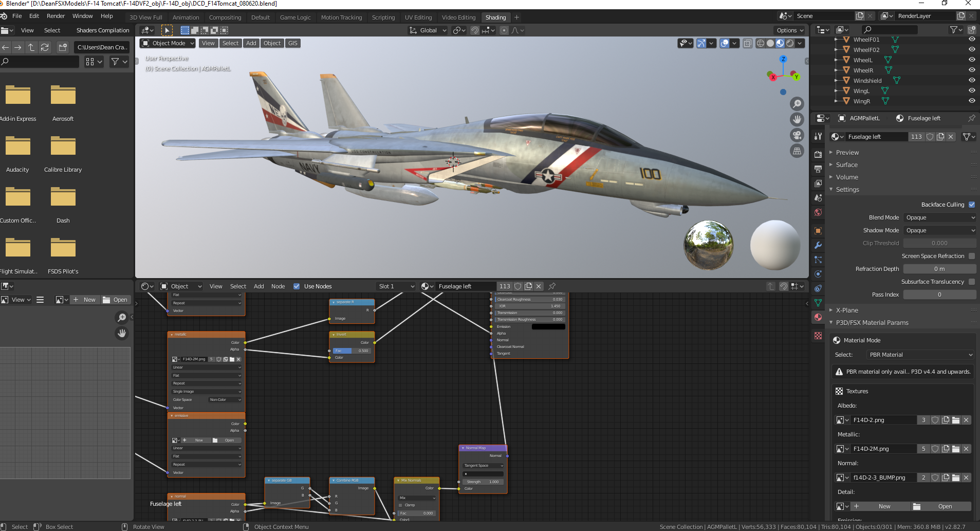Open the Slot 1 material slot dropdown
The width and height of the screenshot is (980, 531).
coord(396,286)
